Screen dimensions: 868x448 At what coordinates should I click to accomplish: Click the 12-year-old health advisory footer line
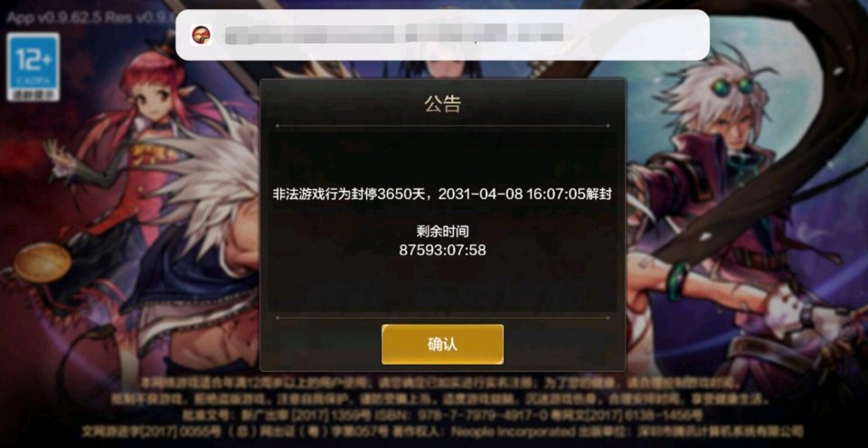pos(440,383)
